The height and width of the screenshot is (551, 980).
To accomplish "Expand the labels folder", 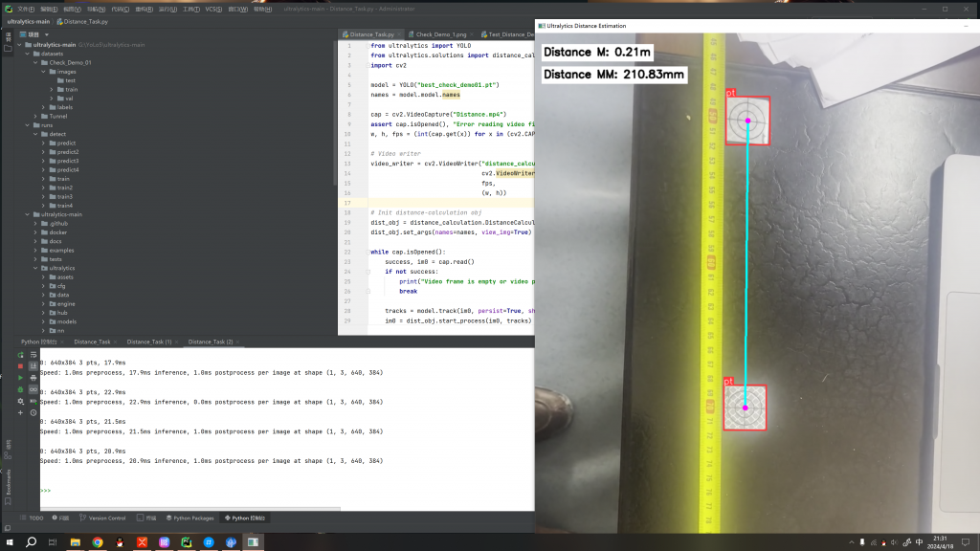I will [44, 107].
